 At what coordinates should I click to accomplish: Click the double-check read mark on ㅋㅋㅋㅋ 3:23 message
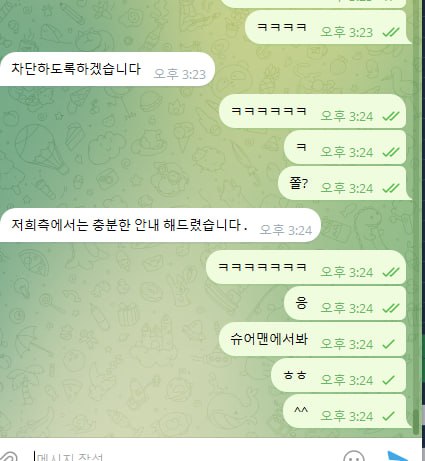point(391,32)
